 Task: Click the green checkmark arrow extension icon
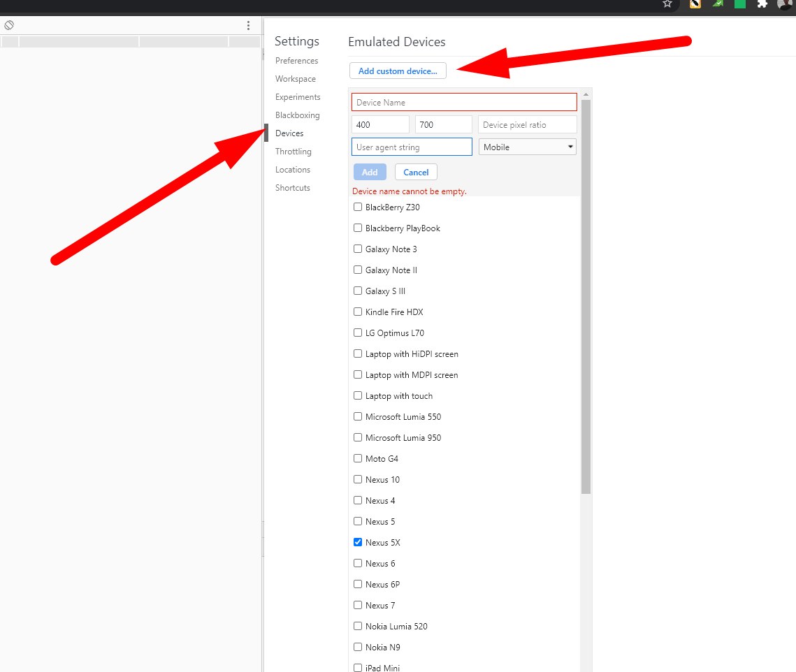(717, 4)
